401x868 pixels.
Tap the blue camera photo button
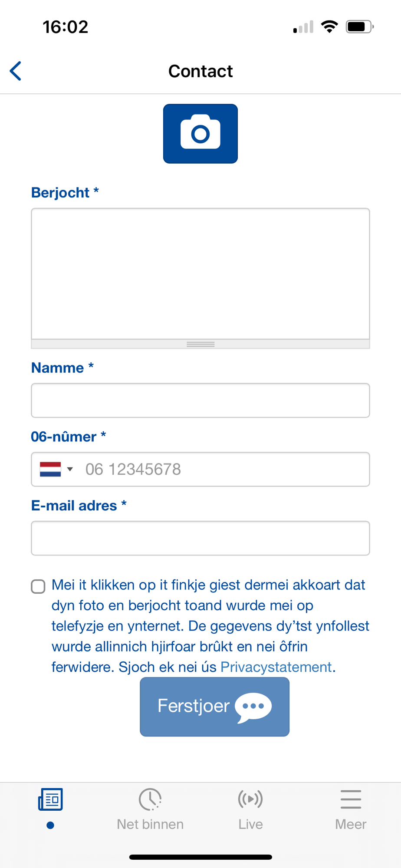click(200, 134)
